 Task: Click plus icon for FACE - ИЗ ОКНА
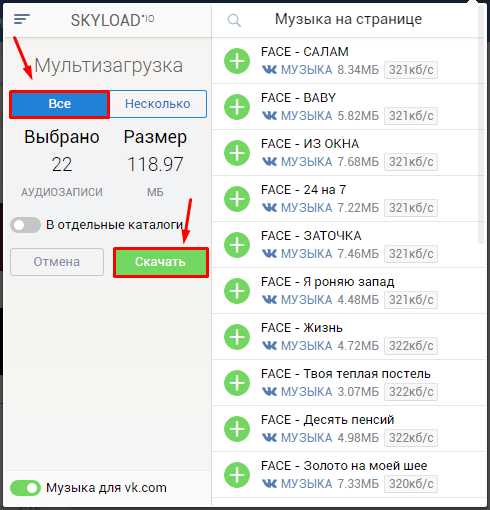[237, 153]
